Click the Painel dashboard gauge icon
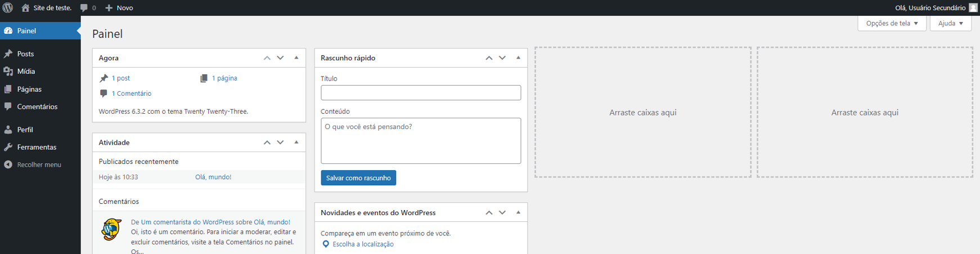Image resolution: width=980 pixels, height=254 pixels. pyautogui.click(x=8, y=31)
